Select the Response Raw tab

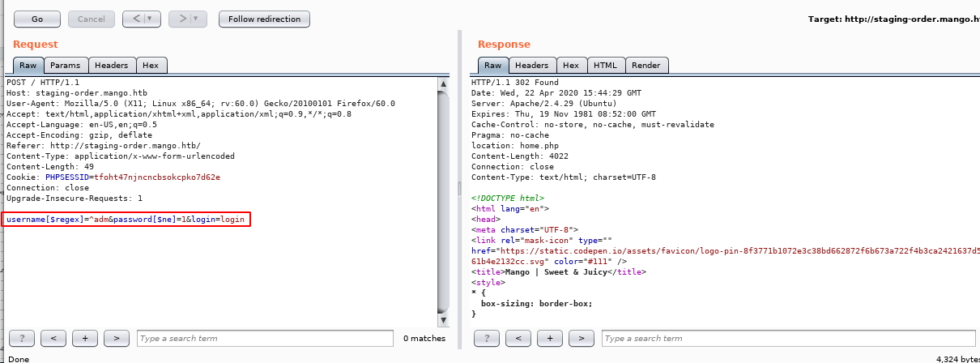492,66
